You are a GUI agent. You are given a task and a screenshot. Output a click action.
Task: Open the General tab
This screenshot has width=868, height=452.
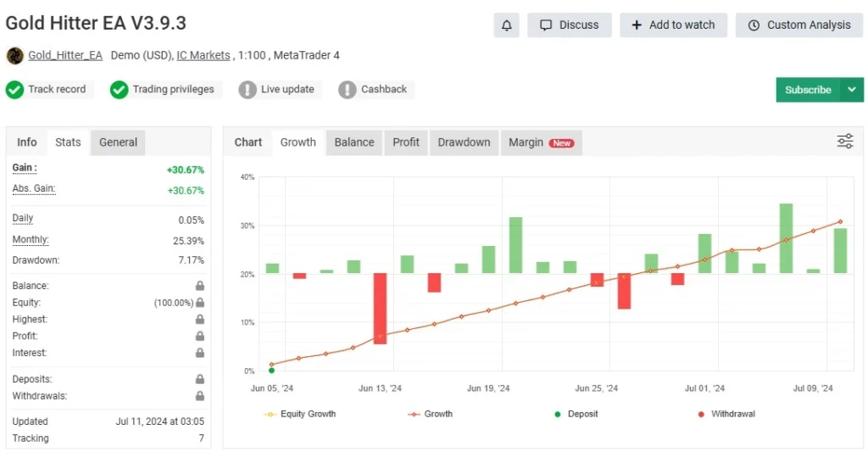(x=118, y=142)
